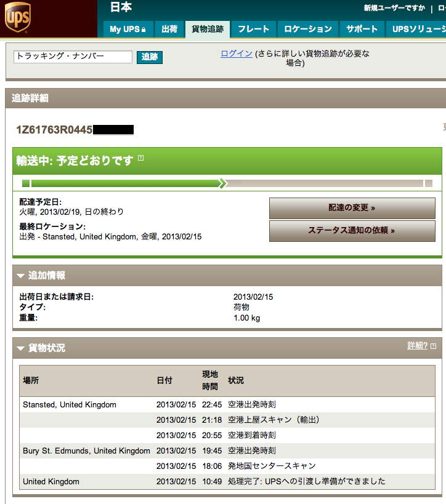Focus the トラッキング・ナンバー input field
This screenshot has height=504, width=446.
(x=73, y=57)
